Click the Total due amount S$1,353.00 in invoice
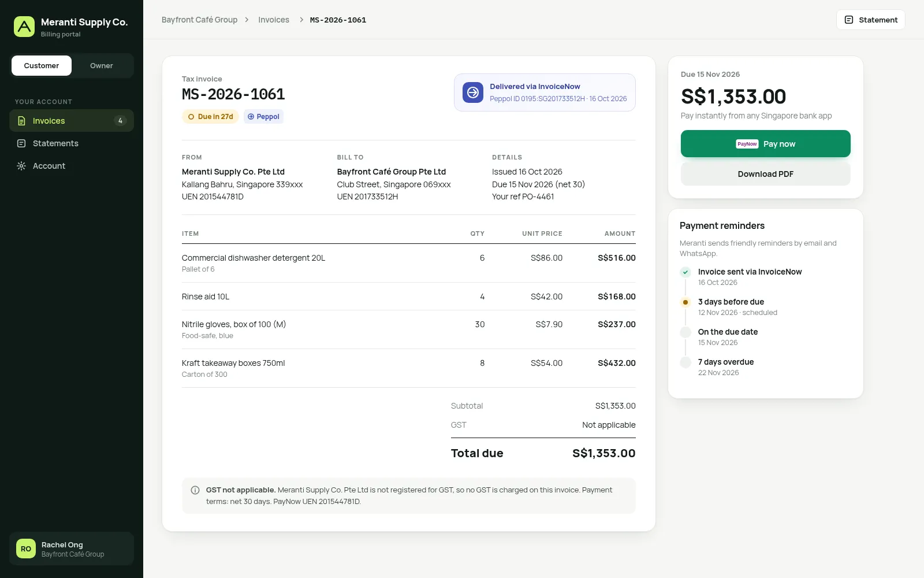The height and width of the screenshot is (578, 924). (603, 453)
